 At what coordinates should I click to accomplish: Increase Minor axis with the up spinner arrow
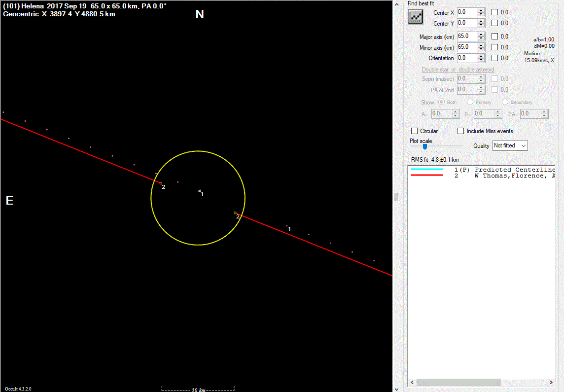(x=481, y=45)
